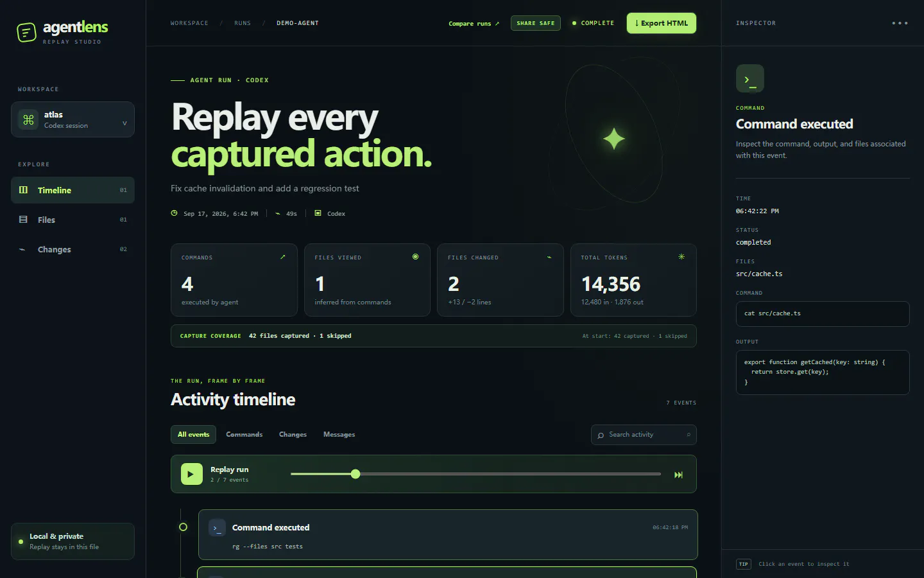The image size is (924, 578).
Task: Go to RUNS breadcrumb
Action: 243,23
